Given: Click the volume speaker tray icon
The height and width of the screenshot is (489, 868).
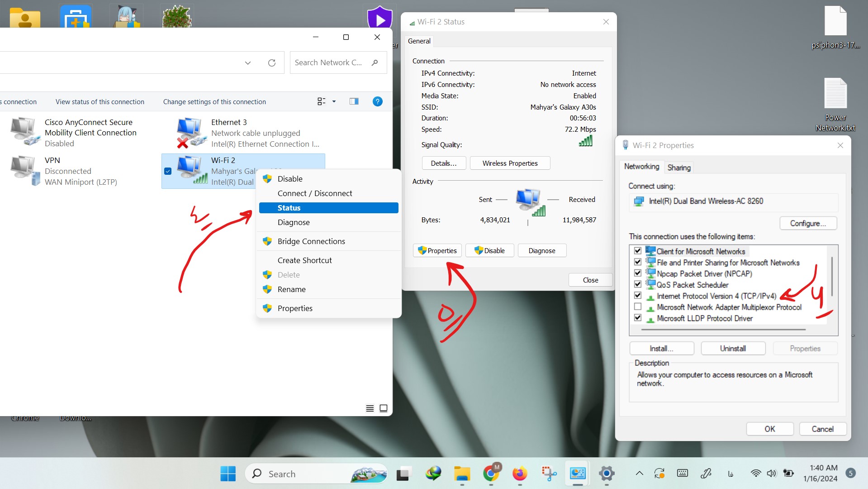Looking at the screenshot, I should click(x=771, y=474).
